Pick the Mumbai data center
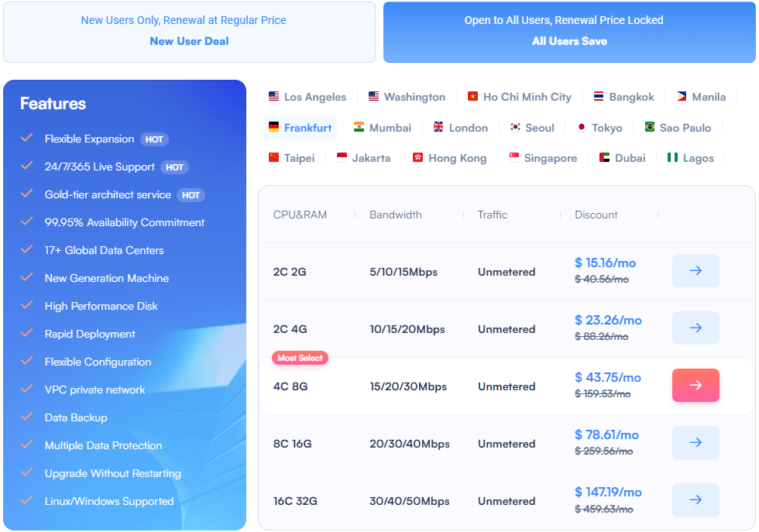 [x=383, y=128]
